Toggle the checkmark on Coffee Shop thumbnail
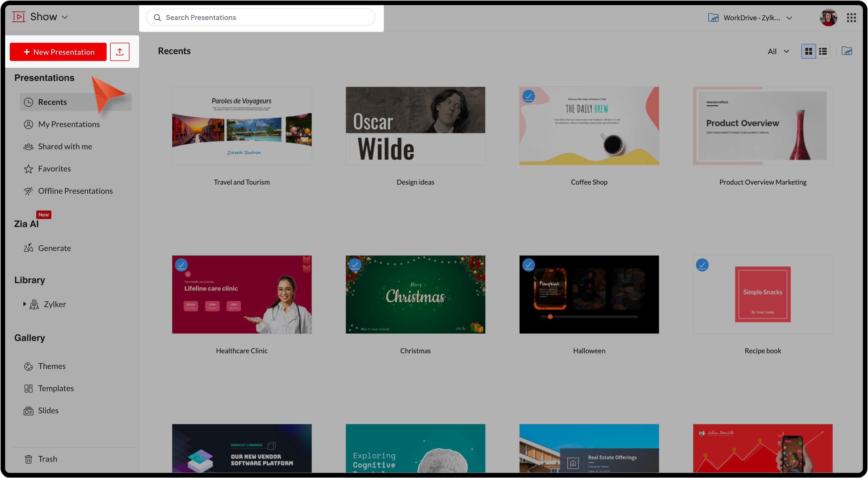The height and width of the screenshot is (478, 868). pyautogui.click(x=528, y=96)
